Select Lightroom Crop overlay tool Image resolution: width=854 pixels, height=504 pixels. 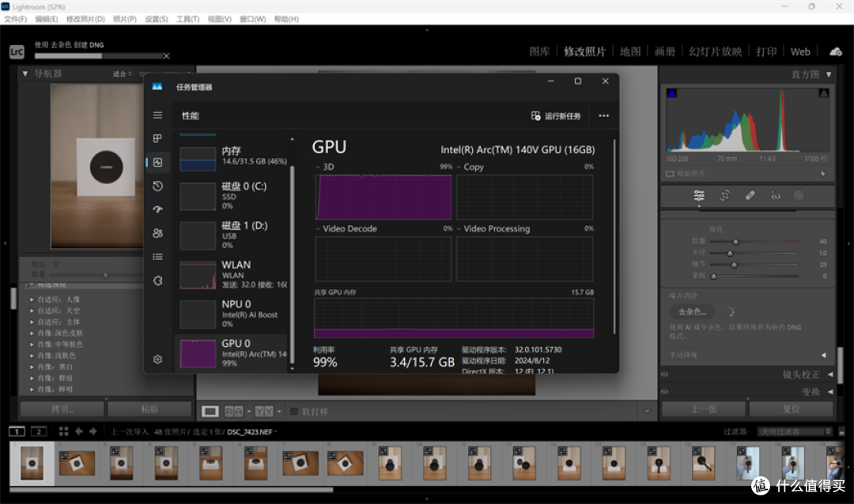[x=724, y=195]
